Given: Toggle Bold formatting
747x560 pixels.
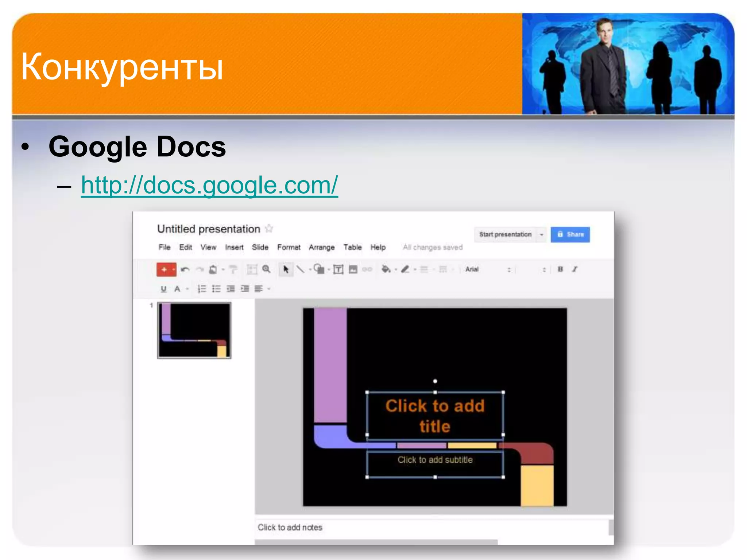Looking at the screenshot, I should click(560, 269).
